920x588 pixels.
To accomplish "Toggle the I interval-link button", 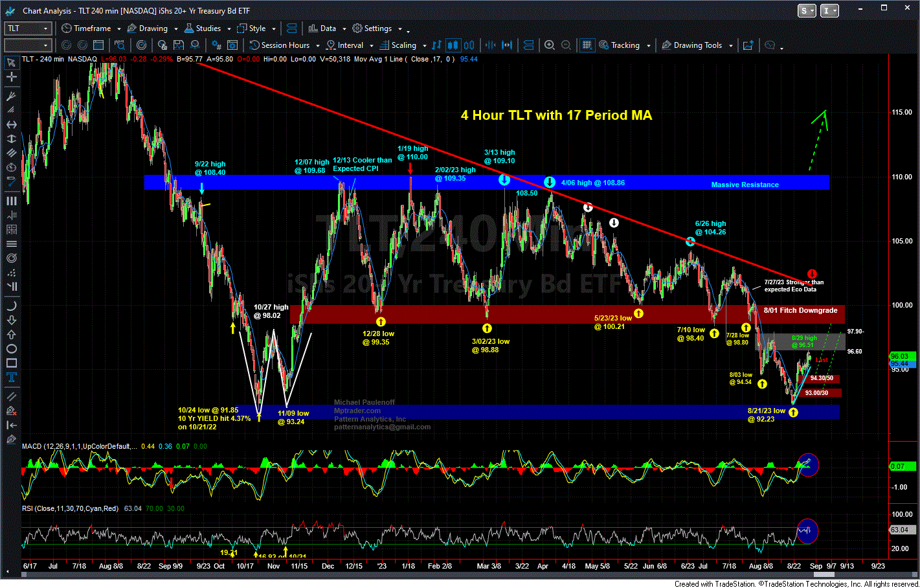I will [x=829, y=10].
